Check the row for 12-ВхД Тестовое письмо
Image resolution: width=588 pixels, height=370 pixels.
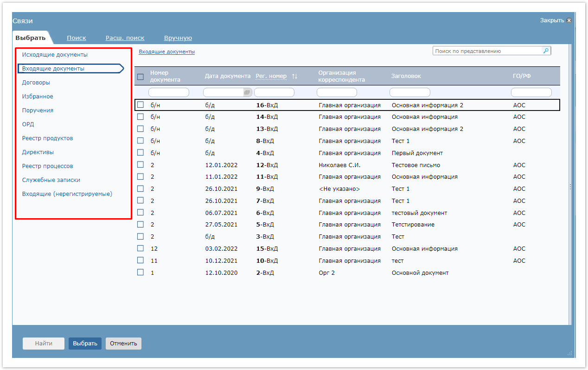tap(141, 164)
